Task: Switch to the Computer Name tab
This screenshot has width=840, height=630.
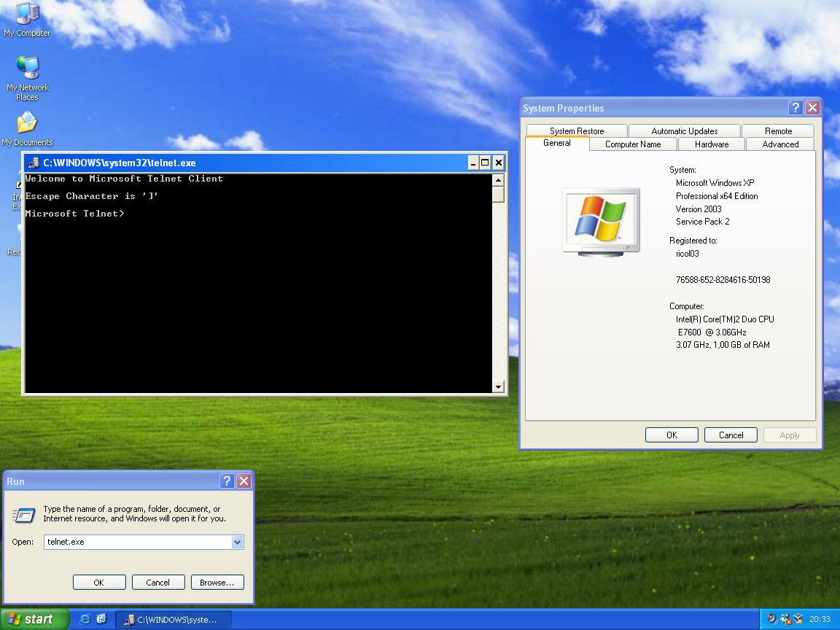Action: coord(633,144)
